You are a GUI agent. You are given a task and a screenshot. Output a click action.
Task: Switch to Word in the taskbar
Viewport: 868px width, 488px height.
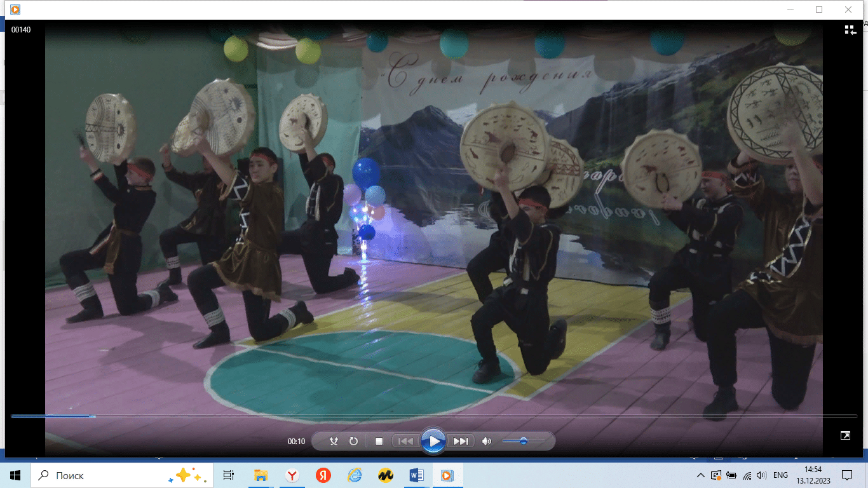pyautogui.click(x=416, y=475)
